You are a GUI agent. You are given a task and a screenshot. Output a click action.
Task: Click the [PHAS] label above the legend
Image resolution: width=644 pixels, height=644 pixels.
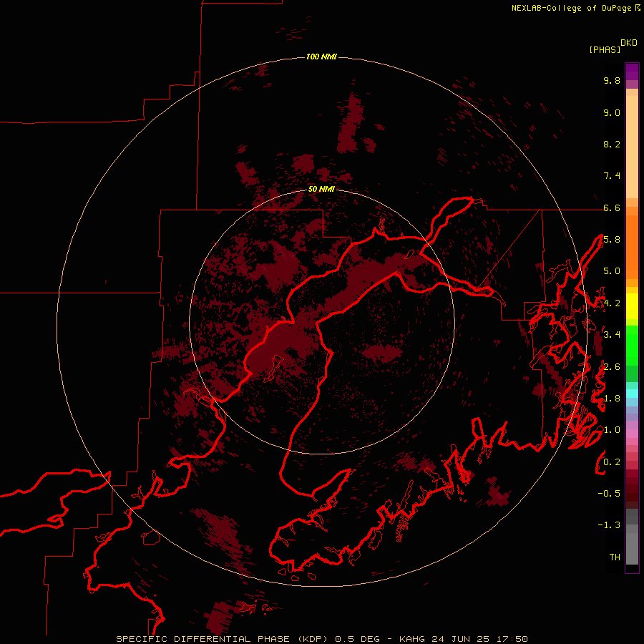(605, 49)
